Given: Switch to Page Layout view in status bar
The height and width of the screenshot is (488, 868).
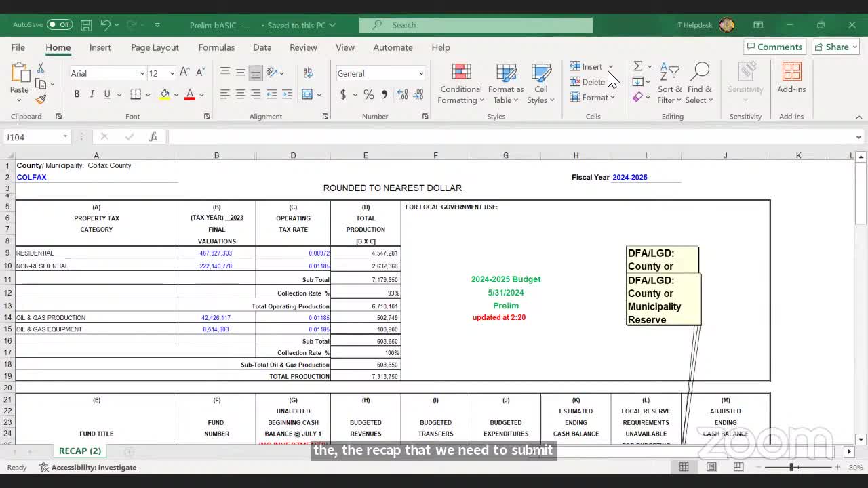Looking at the screenshot, I should (x=711, y=467).
